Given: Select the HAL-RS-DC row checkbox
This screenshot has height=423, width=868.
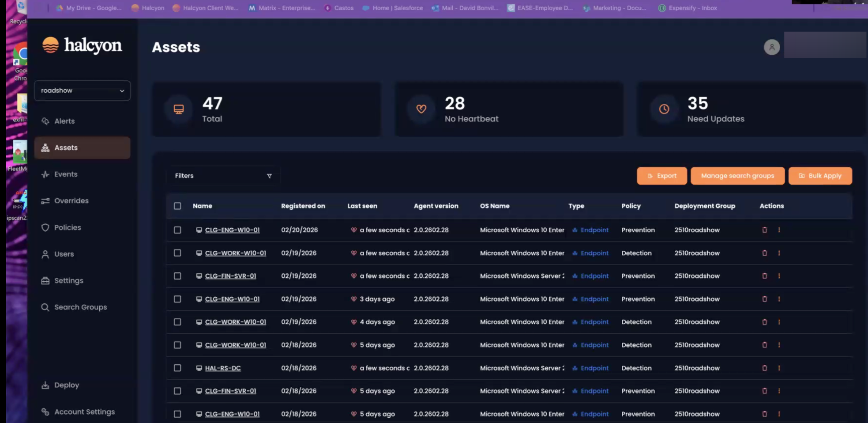Looking at the screenshot, I should click(x=177, y=368).
